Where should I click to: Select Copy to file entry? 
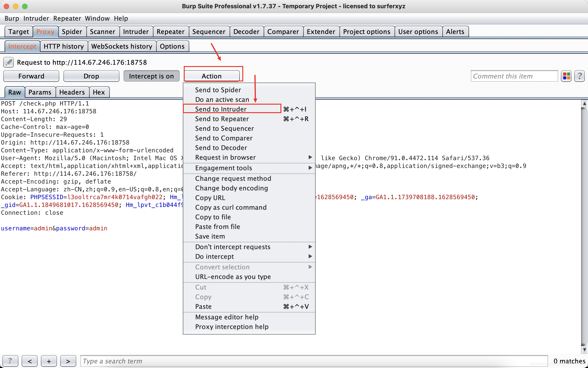pyautogui.click(x=249, y=217)
